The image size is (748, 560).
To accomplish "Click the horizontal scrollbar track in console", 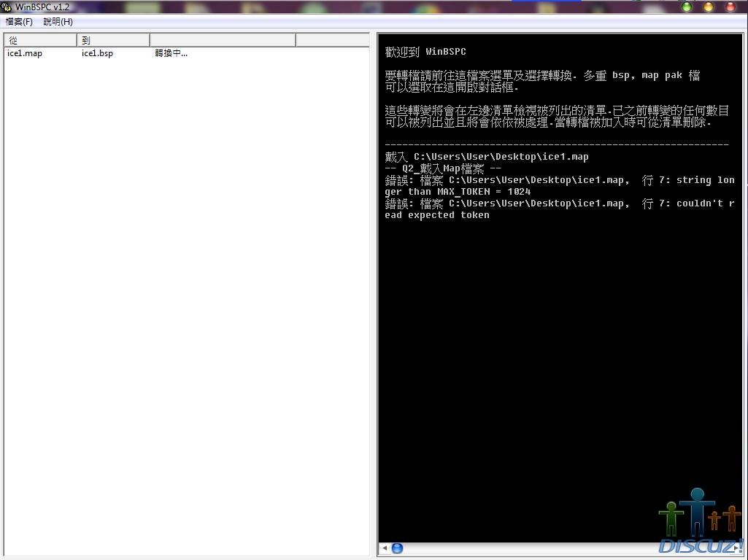I will pos(525,548).
